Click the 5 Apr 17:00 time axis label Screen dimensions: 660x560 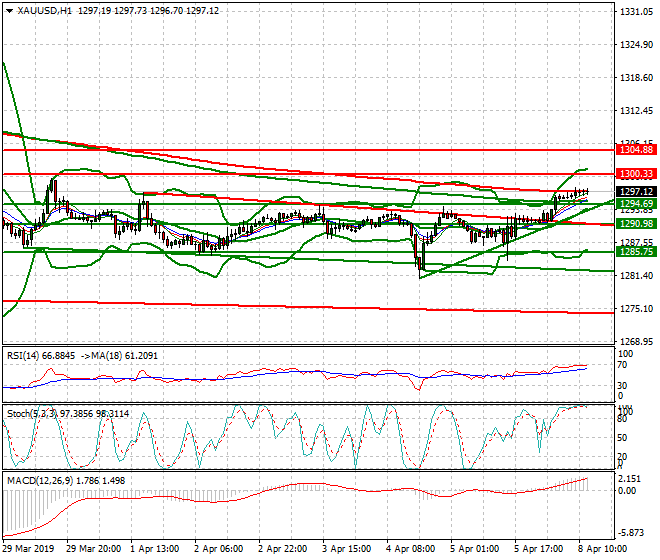pos(538,549)
